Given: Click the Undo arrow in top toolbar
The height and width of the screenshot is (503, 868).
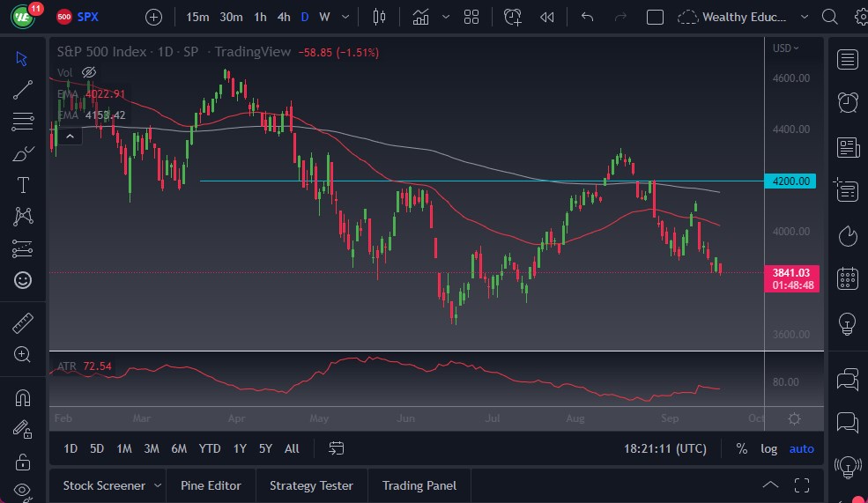Looking at the screenshot, I should (588, 17).
